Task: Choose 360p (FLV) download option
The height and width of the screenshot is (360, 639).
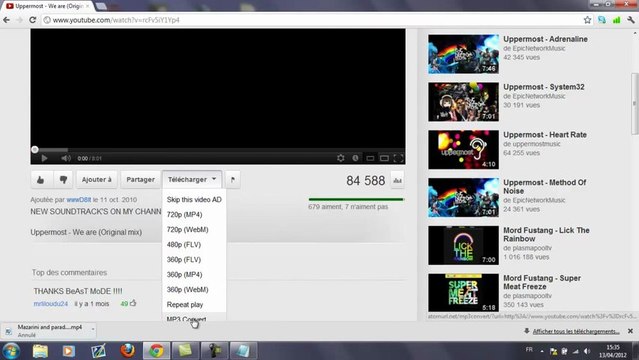Action: click(x=194, y=260)
